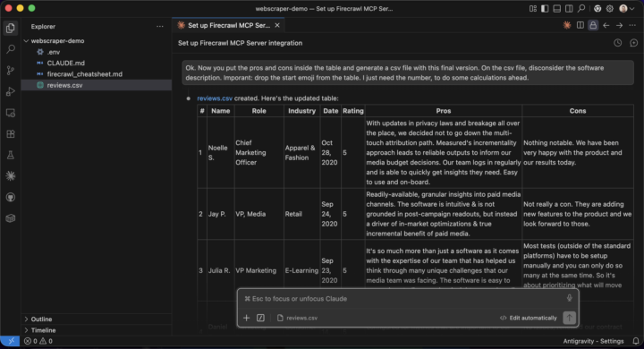This screenshot has height=349, width=644.
Task: Open the Extensions view
Action: coord(11,134)
